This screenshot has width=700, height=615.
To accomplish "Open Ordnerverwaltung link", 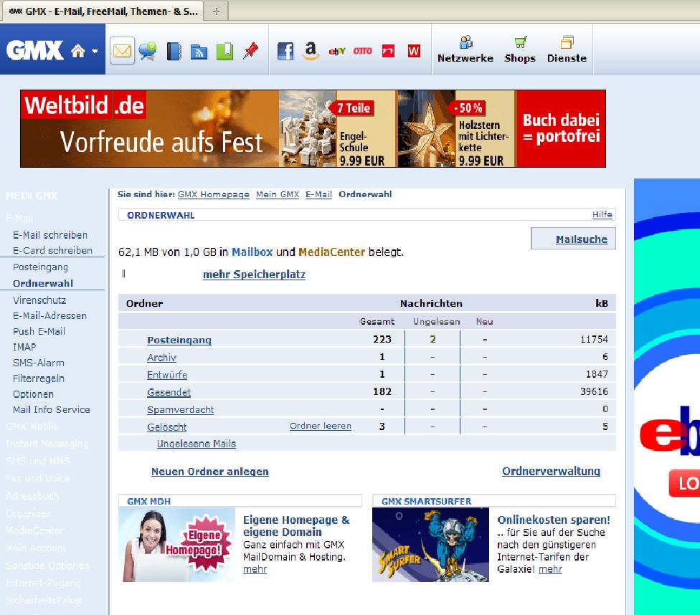I will pos(551,471).
